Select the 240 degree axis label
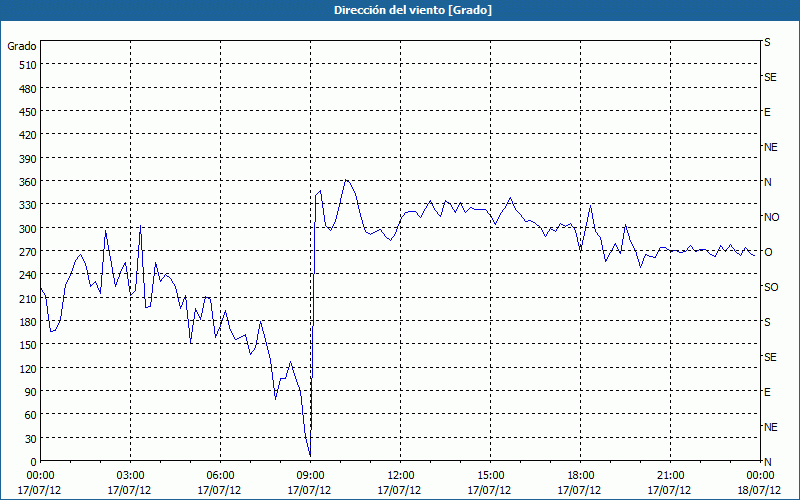Viewport: 800px width, 500px height. point(28,276)
